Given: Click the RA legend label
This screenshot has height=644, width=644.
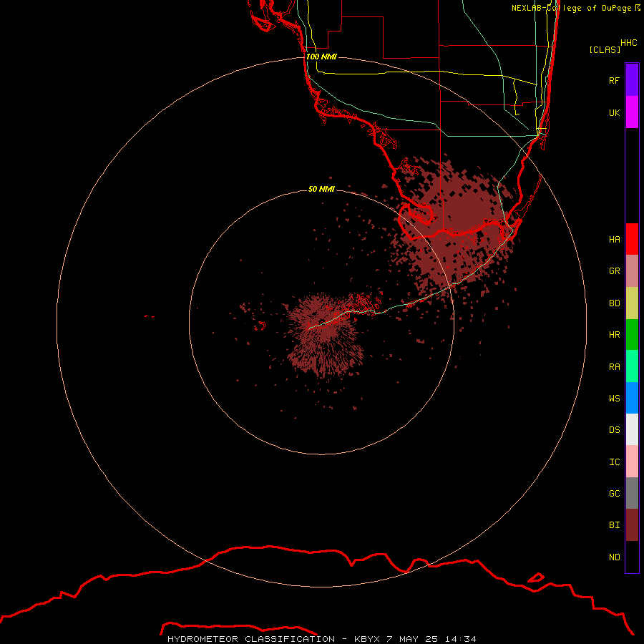Looking at the screenshot, I should (x=614, y=367).
